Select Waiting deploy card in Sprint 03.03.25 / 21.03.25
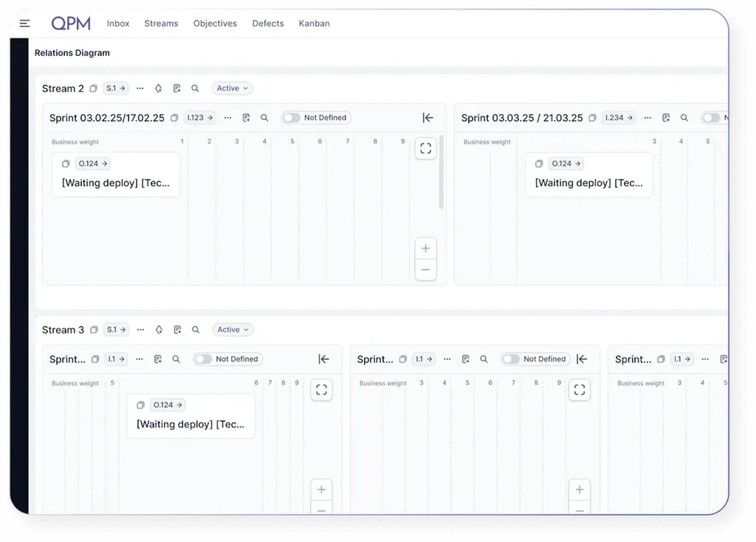Image resolution: width=756 pixels, height=542 pixels. (589, 174)
